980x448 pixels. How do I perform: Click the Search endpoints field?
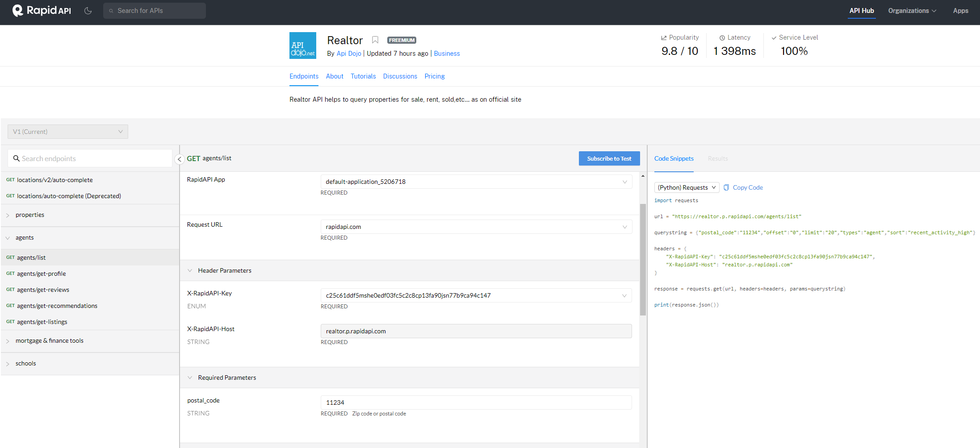point(90,158)
